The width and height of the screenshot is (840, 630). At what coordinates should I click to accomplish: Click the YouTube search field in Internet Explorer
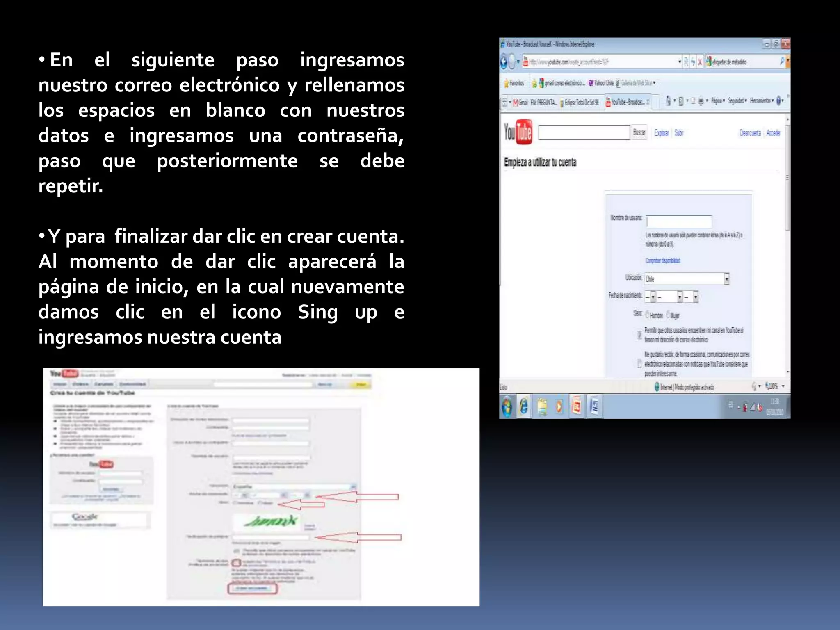pyautogui.click(x=584, y=132)
